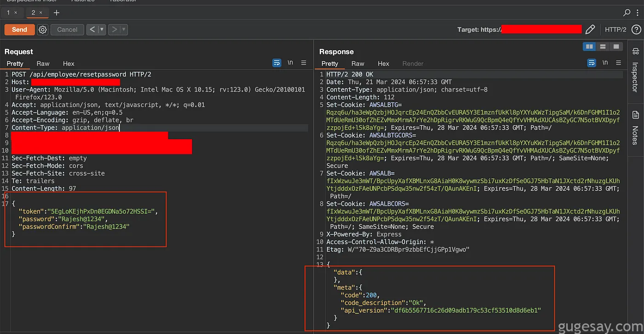
Task: Click the Cancel button
Action: (67, 29)
